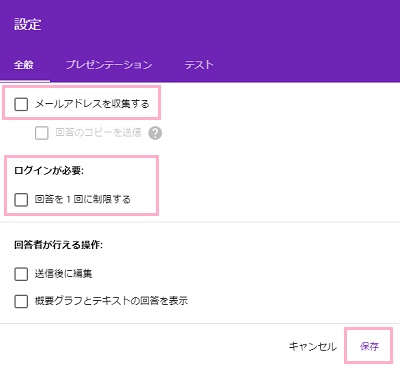This screenshot has width=400, height=369.
Task: Enable メールアドレスを収集する checkbox
Action: coord(21,104)
